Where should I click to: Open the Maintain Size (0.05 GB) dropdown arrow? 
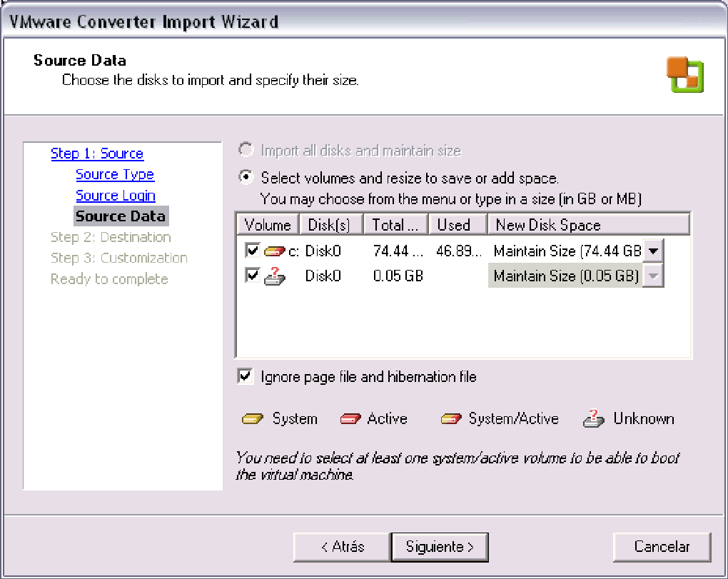coord(653,276)
